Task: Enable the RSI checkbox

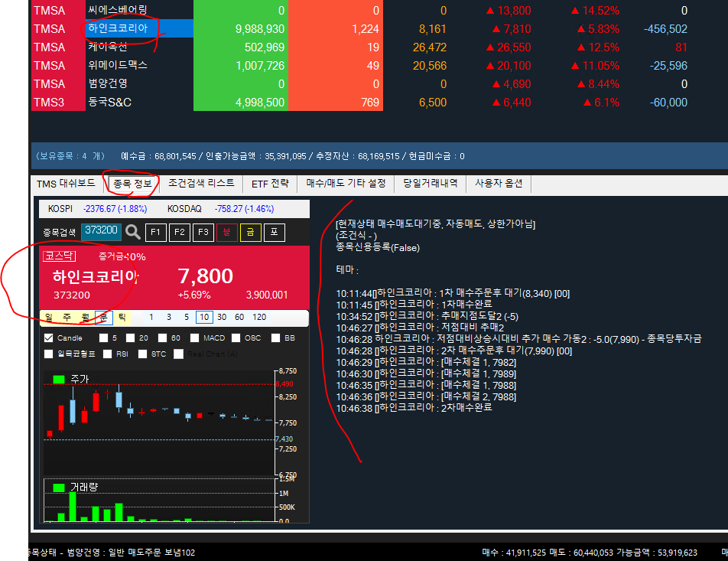Action: click(x=107, y=354)
